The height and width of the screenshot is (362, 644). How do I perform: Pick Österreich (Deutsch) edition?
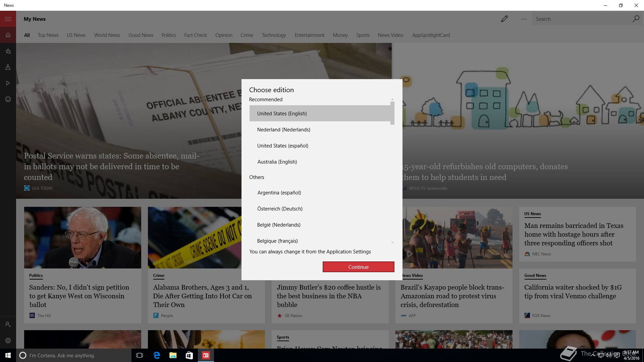[x=320, y=208]
